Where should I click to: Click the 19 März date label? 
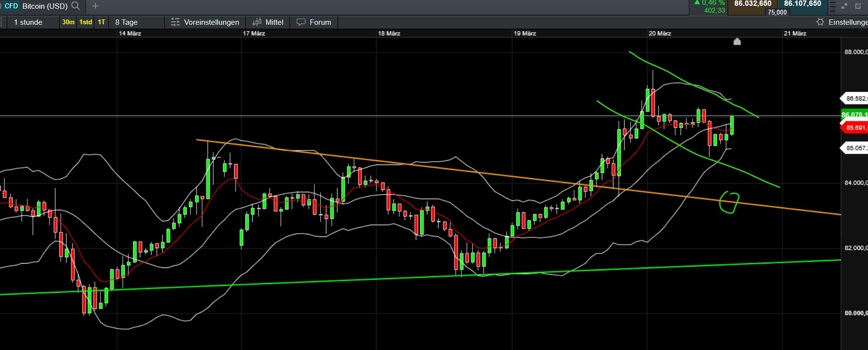coord(525,33)
